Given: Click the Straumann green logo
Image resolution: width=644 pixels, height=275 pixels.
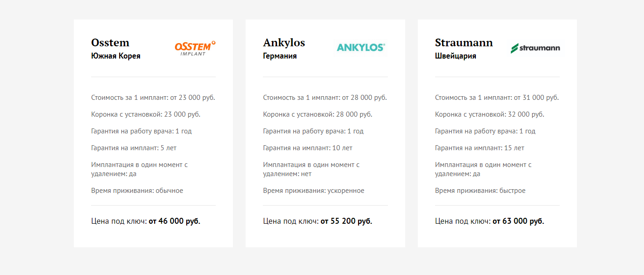Looking at the screenshot, I should coord(535,48).
